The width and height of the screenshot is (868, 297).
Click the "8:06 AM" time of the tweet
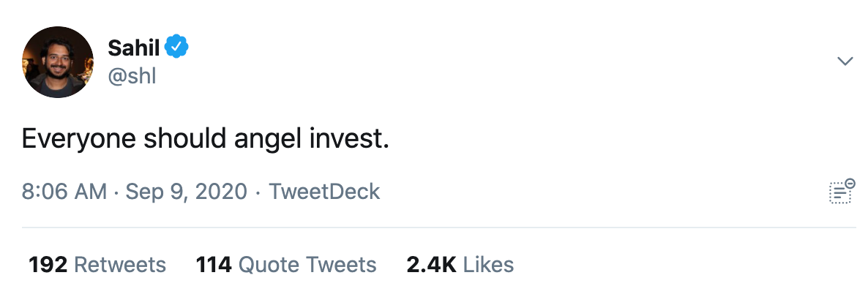[64, 192]
